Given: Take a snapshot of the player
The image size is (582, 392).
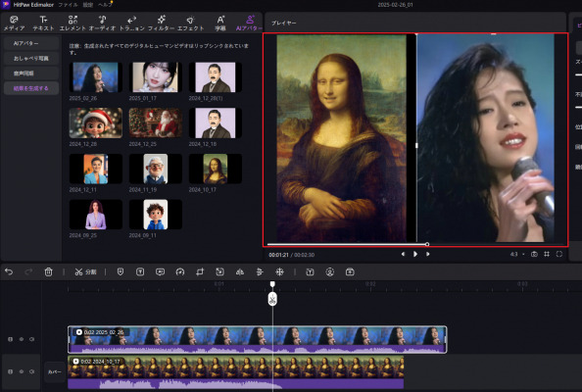Looking at the screenshot, I should point(534,254).
